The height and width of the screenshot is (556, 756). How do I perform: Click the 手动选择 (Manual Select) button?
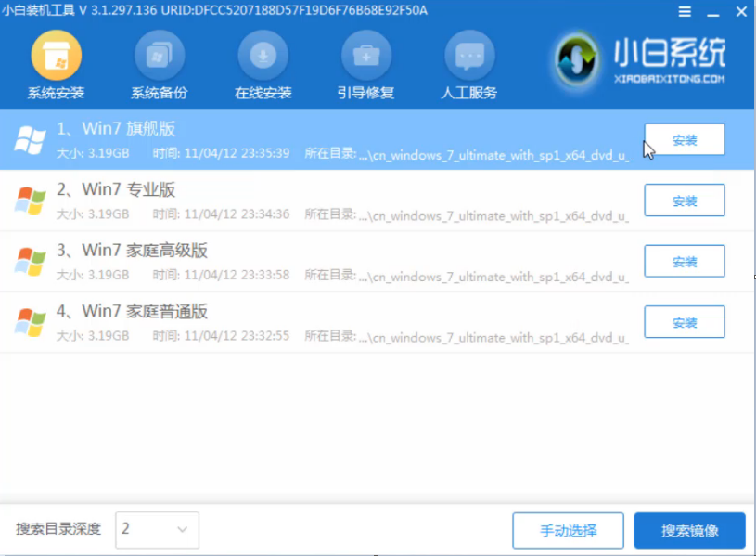coord(568,530)
